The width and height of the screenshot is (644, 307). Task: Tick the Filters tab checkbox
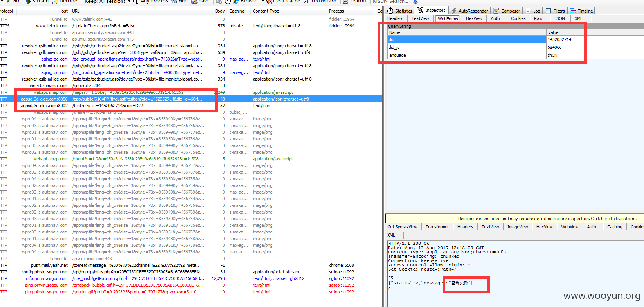[x=548, y=11]
